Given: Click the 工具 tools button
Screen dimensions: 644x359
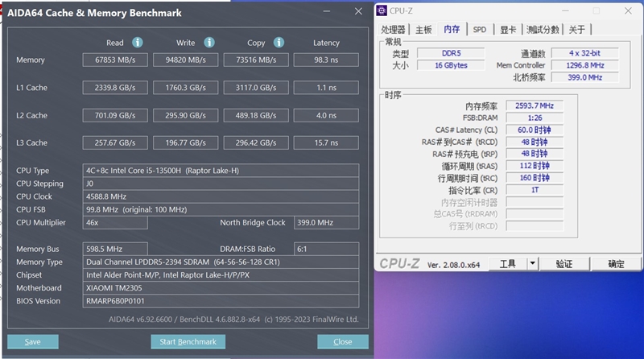Looking at the screenshot, I should 508,263.
